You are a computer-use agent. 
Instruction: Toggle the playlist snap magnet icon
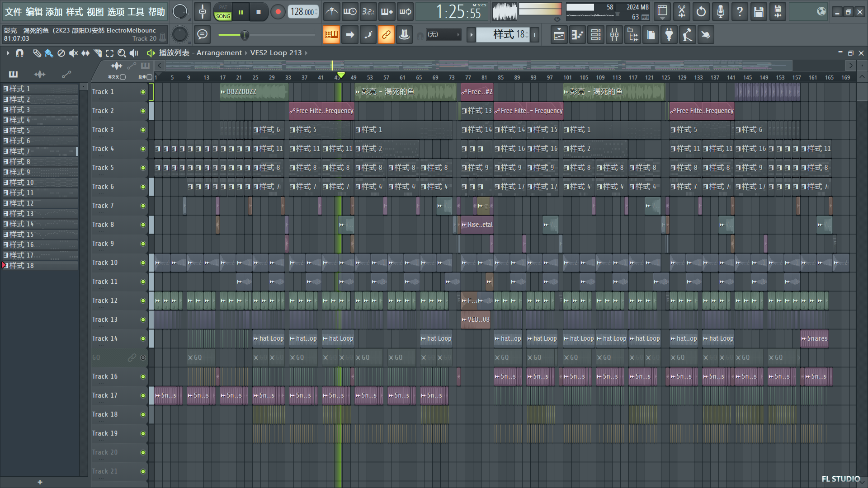point(19,53)
